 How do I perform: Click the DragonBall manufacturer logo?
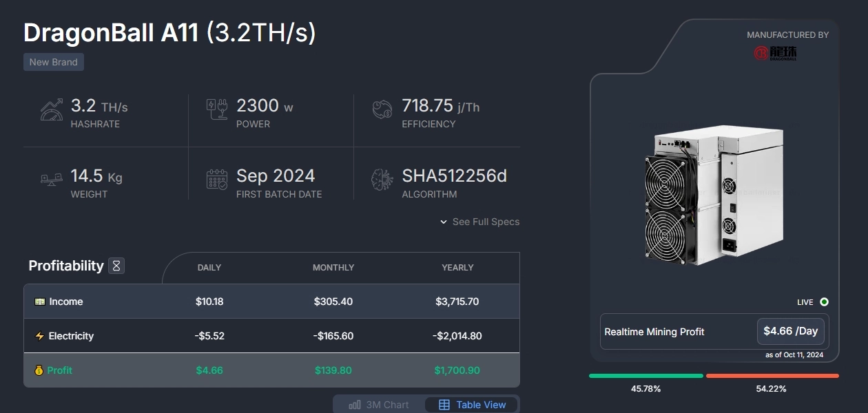(x=775, y=53)
